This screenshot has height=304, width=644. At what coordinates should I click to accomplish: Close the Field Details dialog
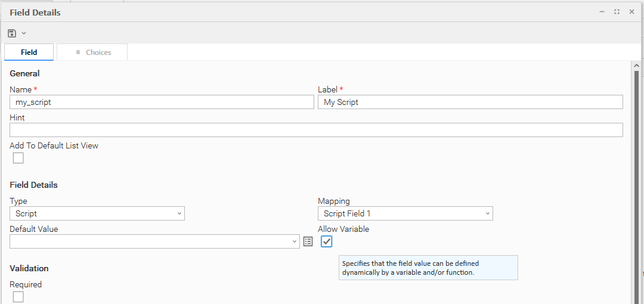[x=631, y=12]
